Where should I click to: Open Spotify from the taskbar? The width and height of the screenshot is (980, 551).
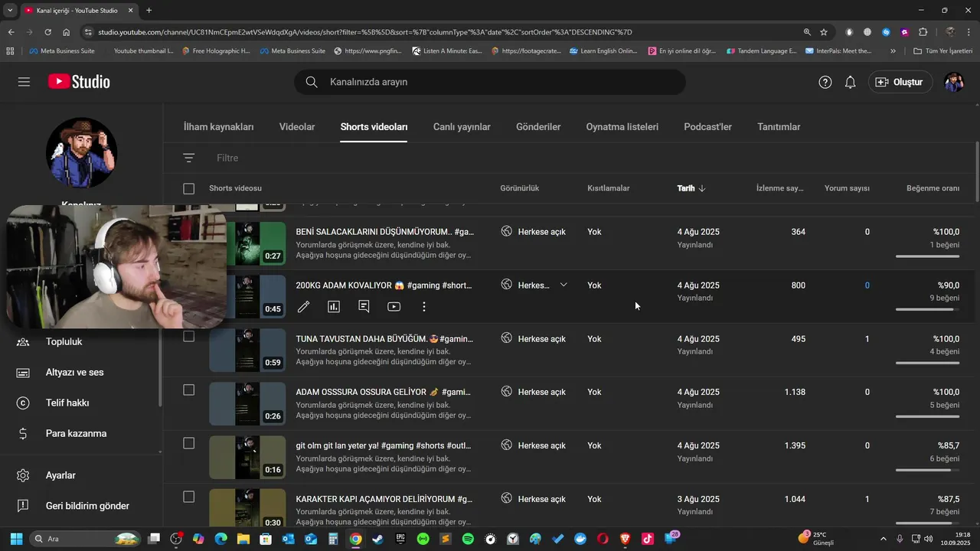[x=468, y=539]
